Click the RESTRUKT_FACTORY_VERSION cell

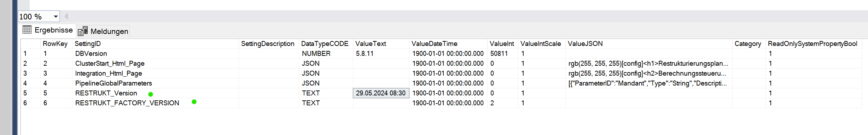point(156,103)
